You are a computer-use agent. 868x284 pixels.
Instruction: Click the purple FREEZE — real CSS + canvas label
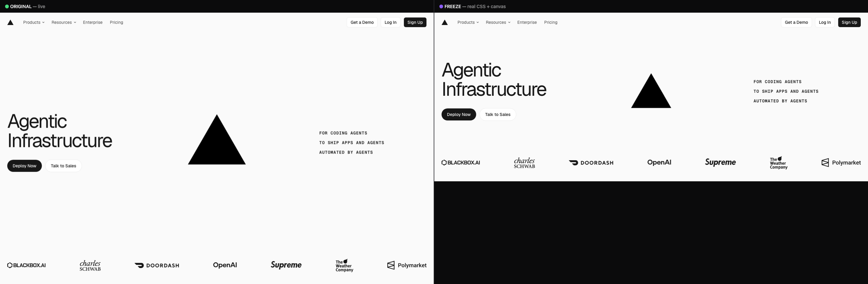click(473, 6)
